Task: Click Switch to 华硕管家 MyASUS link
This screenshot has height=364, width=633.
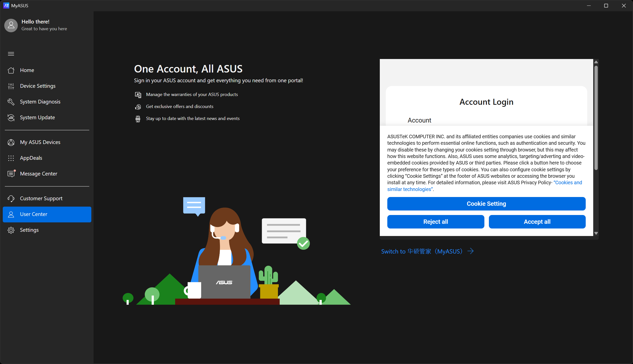Action: (x=427, y=251)
